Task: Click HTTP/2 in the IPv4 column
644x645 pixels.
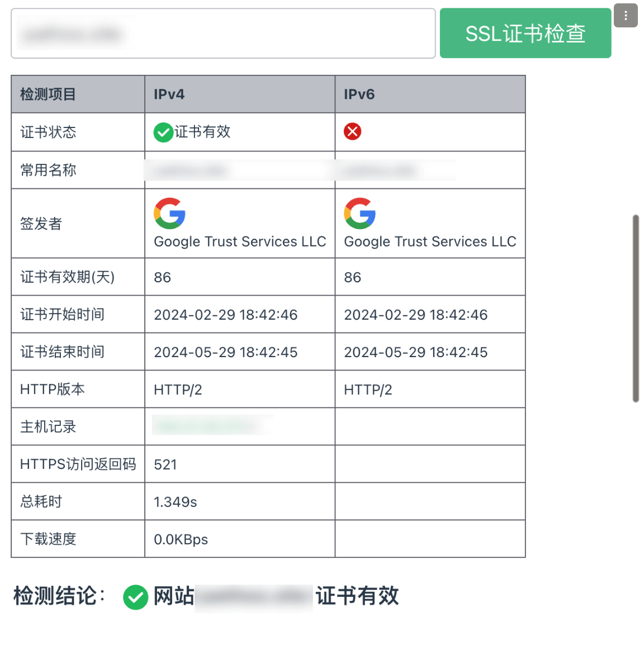Action: pos(178,390)
